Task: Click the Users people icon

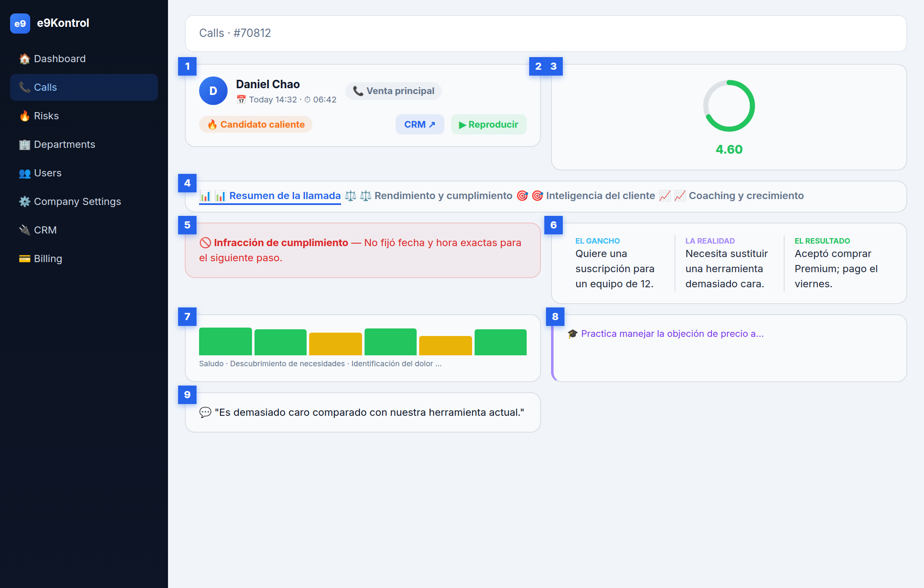Action: pos(25,173)
